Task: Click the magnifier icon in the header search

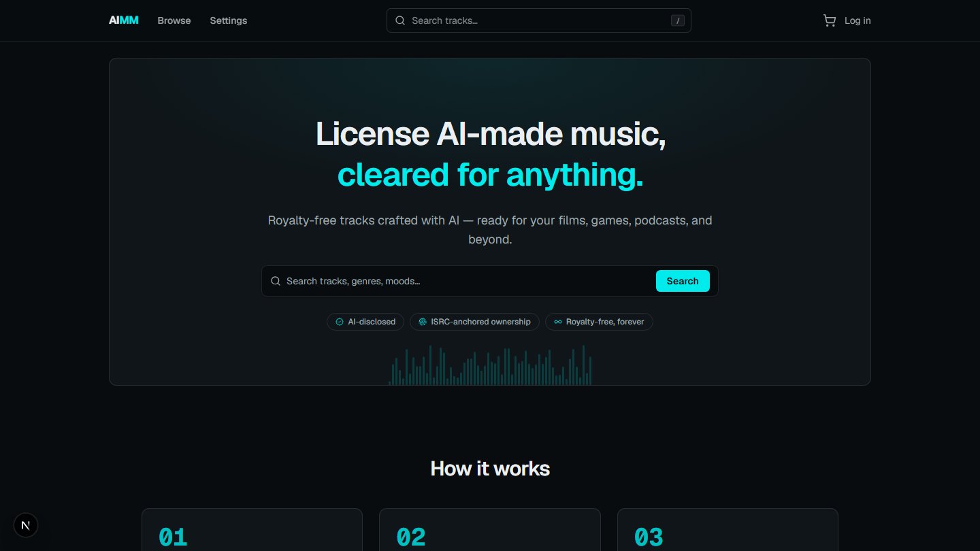Action: 400,20
